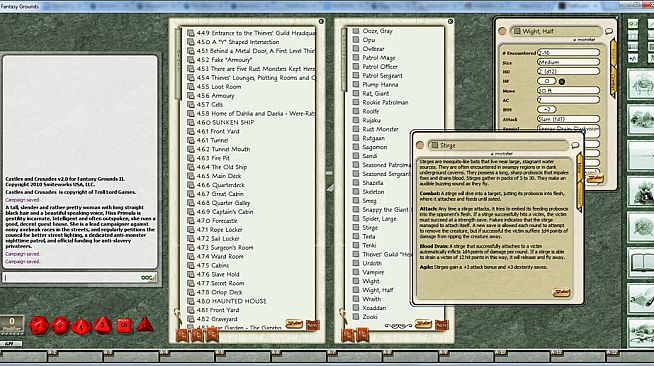The height and width of the screenshot is (366, 654).
Task: Roll the red d12 die
Action: (x=60, y=325)
